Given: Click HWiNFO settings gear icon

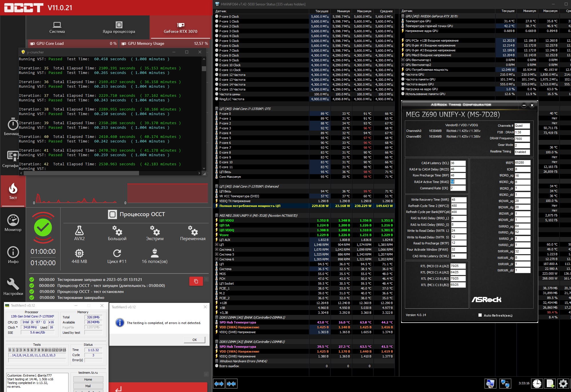Looking at the screenshot, I should (563, 383).
